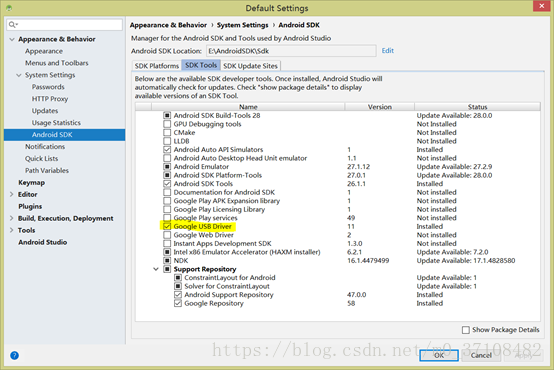554x370 pixels.
Task: Open Notifications settings
Action: coord(45,147)
